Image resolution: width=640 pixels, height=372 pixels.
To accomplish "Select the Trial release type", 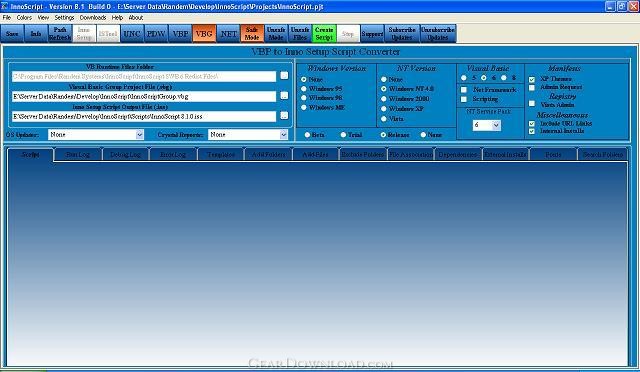I will [343, 135].
